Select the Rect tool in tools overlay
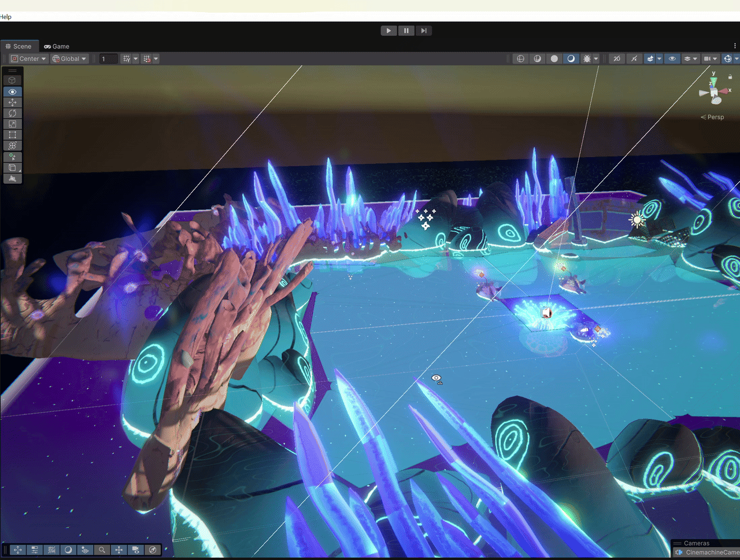740x560 pixels. 12,135
